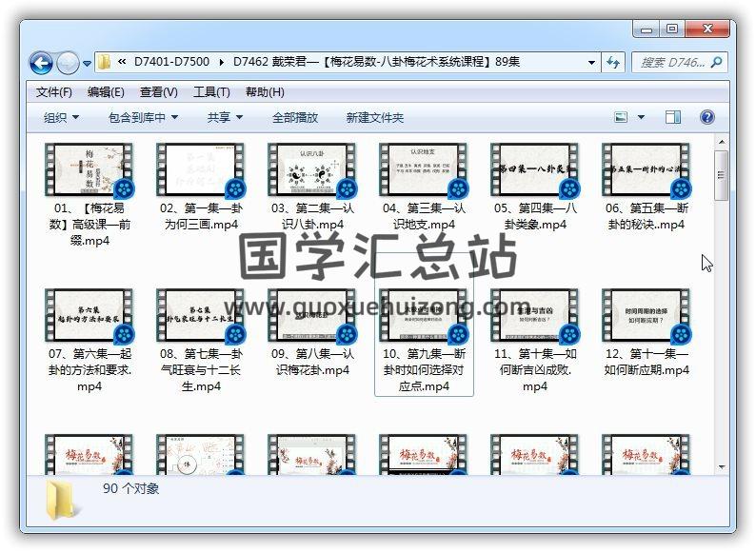Viewport: 756px width, 553px height.
Task: Click the Forward navigation arrow button
Action: 68,63
